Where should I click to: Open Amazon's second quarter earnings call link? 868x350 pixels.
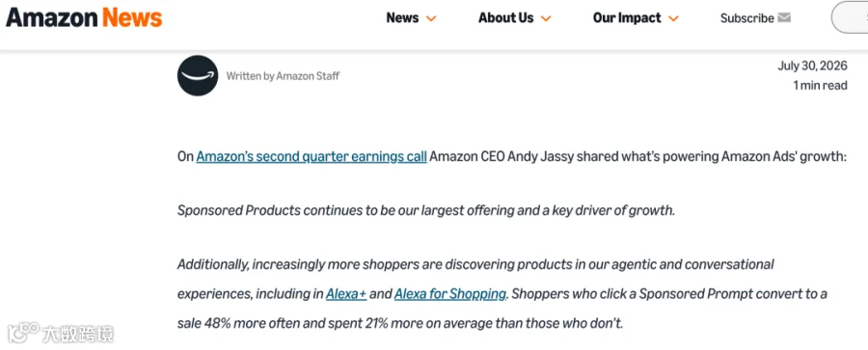[x=312, y=157]
